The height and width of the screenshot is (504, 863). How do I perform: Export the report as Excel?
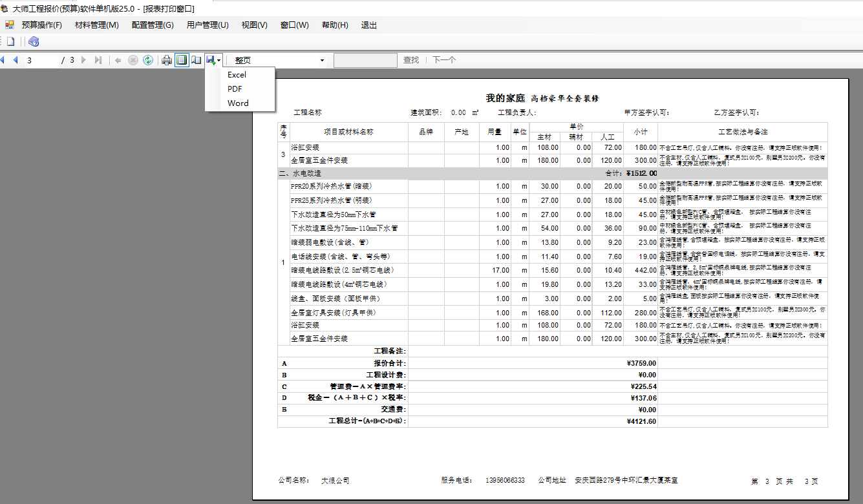pyautogui.click(x=237, y=74)
